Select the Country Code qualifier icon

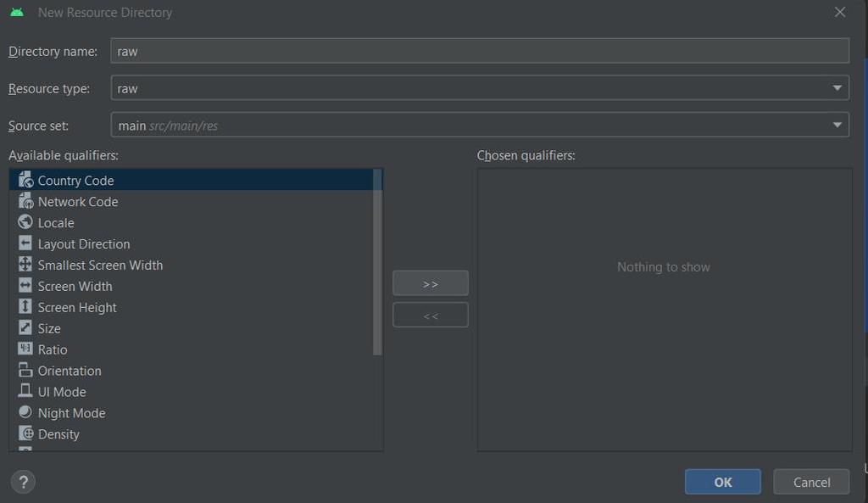[x=25, y=180]
